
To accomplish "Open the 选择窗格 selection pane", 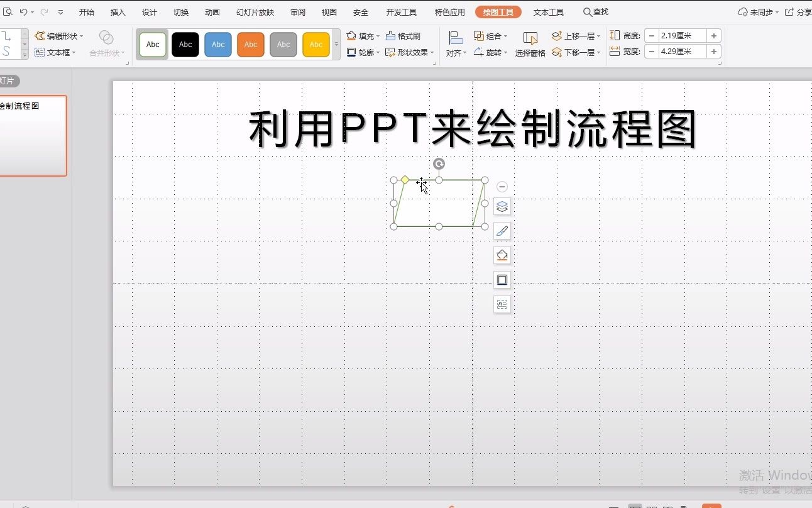I will click(x=530, y=44).
